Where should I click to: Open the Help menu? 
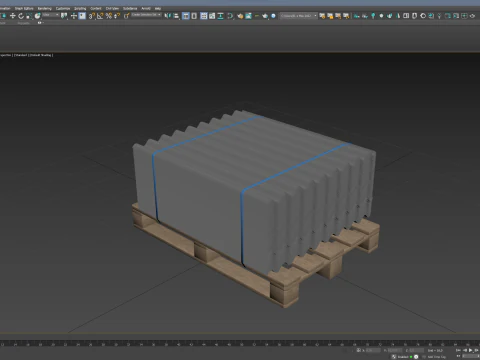coord(158,8)
